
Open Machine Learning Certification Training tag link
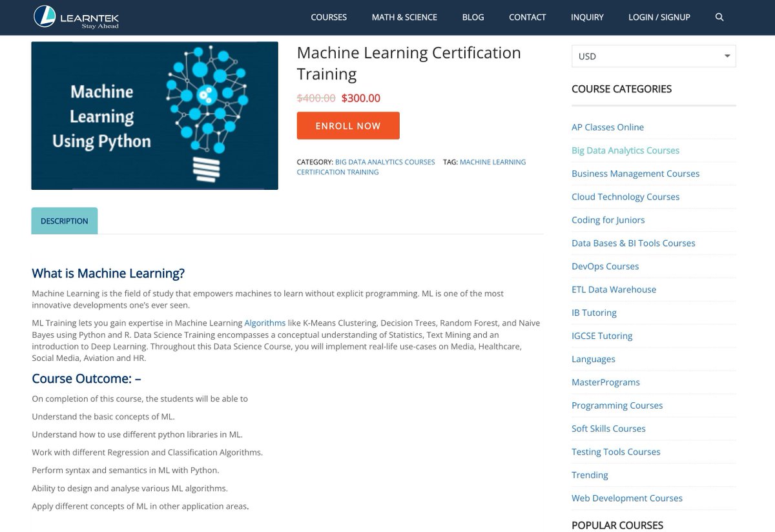click(411, 167)
